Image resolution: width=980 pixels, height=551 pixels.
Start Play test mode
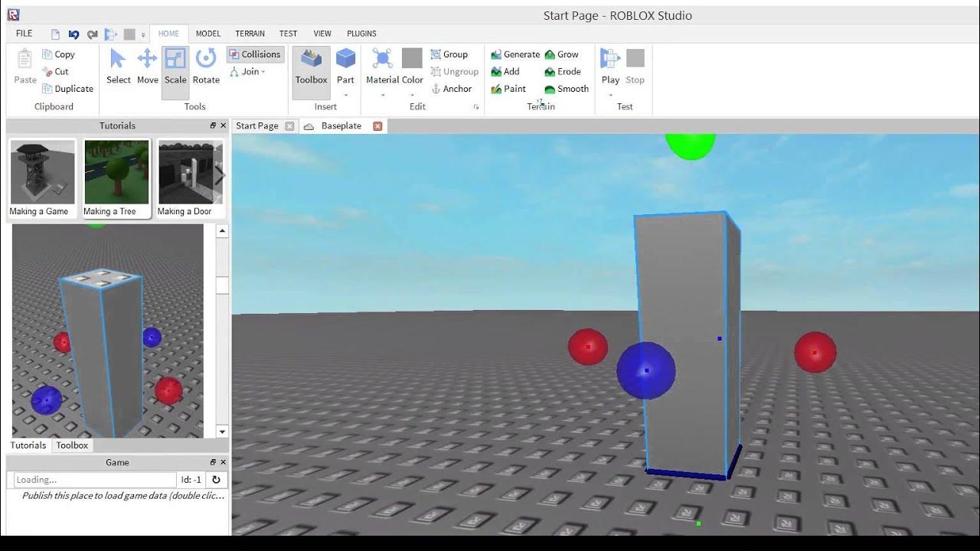[x=610, y=65]
